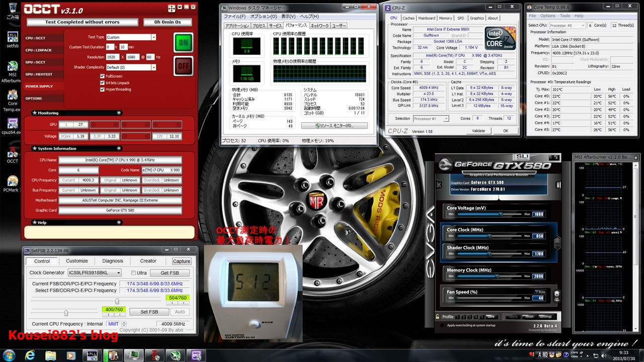This screenshot has height=362, width=644.
Task: Toggle the EVGA profile lock icon
Action: (x=438, y=317)
